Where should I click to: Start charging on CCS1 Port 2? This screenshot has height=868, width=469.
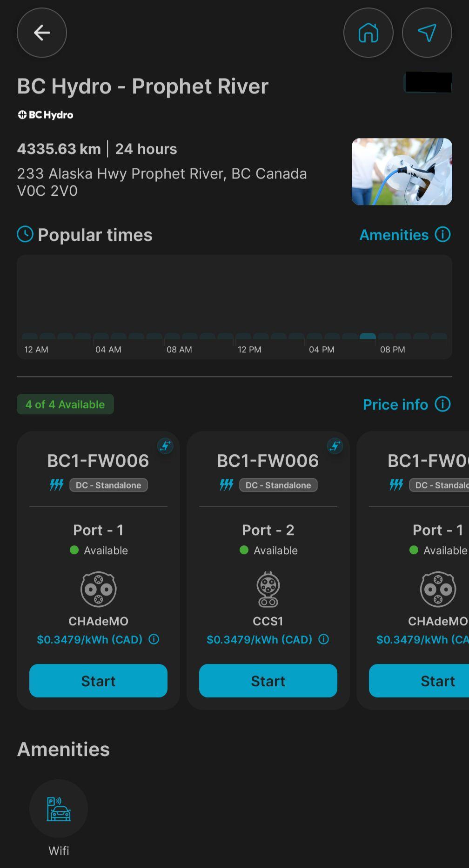268,681
